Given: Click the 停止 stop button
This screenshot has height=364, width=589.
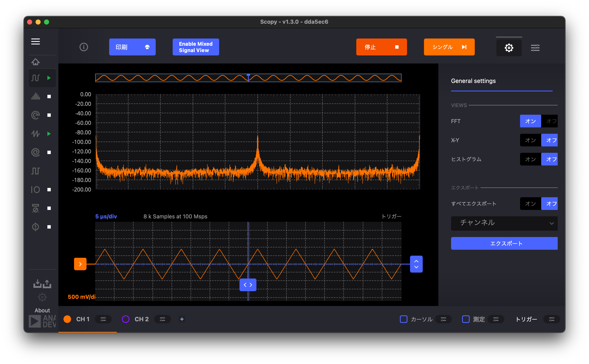Looking at the screenshot, I should [381, 47].
